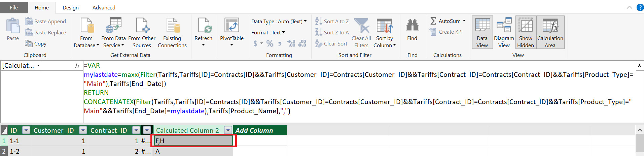644x156 pixels.
Task: Open filter dropdown on narrow fourth column
Action: pyautogui.click(x=147, y=130)
